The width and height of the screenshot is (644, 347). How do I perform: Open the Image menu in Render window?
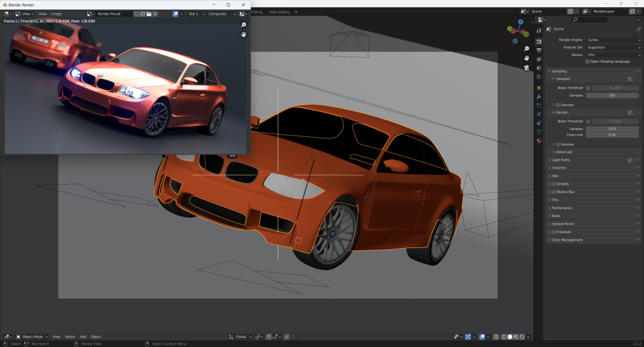coord(56,14)
